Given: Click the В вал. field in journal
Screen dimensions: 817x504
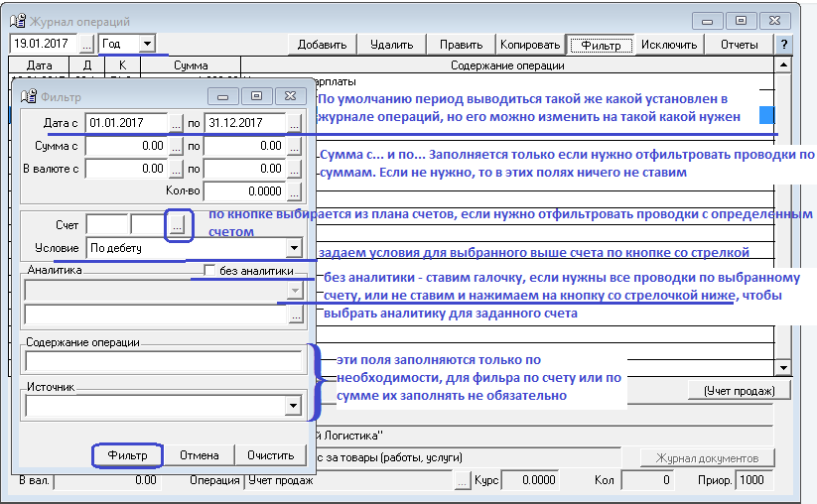Looking at the screenshot, I should click(x=107, y=480).
